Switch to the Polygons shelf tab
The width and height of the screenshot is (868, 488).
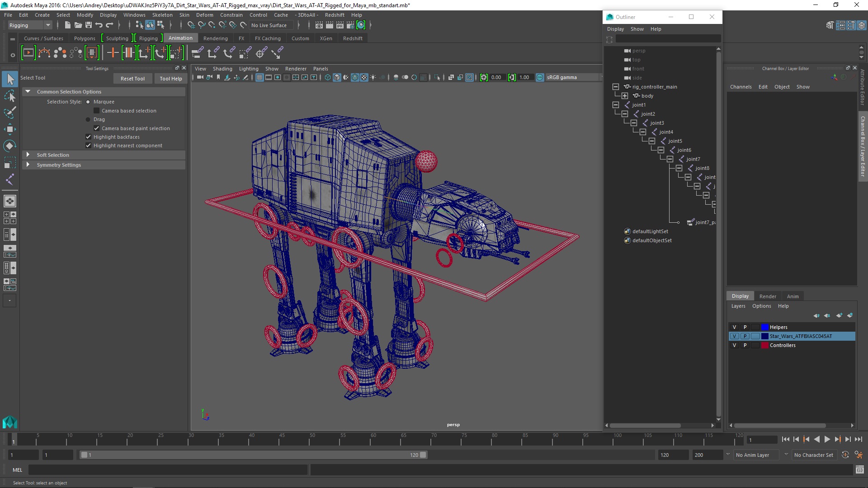click(85, 38)
